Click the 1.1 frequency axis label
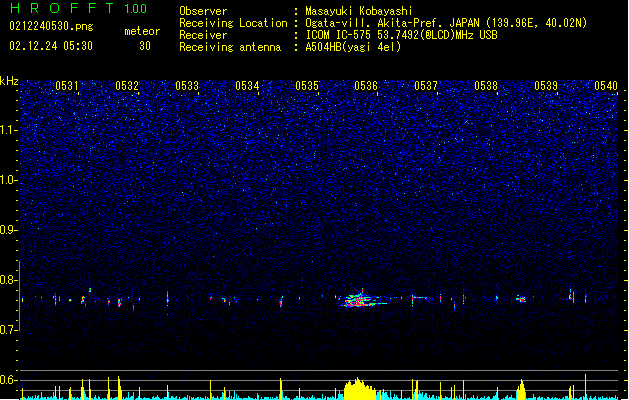 click(x=9, y=130)
